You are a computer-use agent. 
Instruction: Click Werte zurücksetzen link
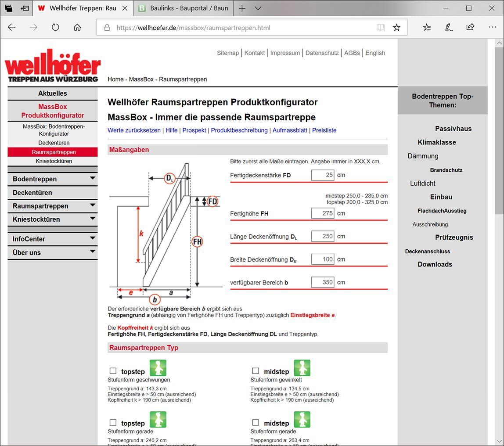tap(134, 130)
